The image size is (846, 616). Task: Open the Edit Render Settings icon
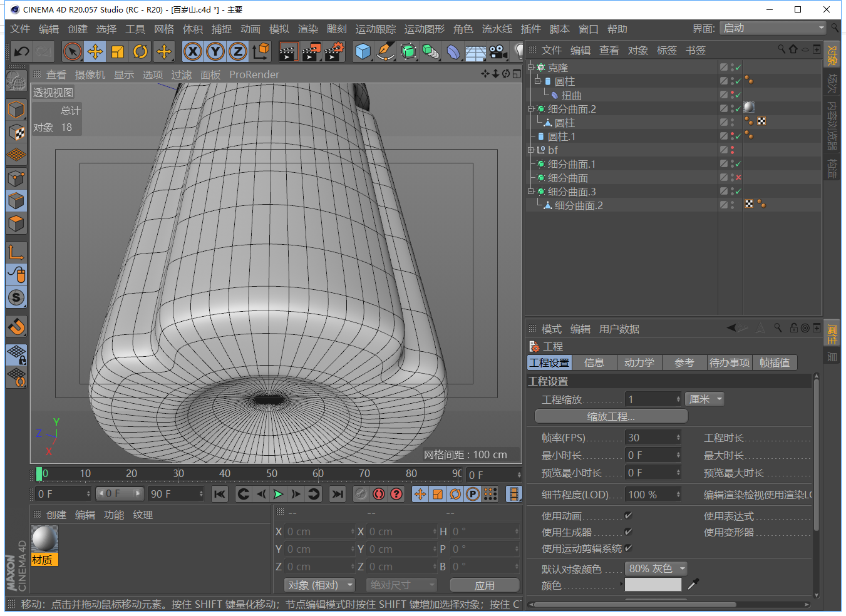pos(333,51)
